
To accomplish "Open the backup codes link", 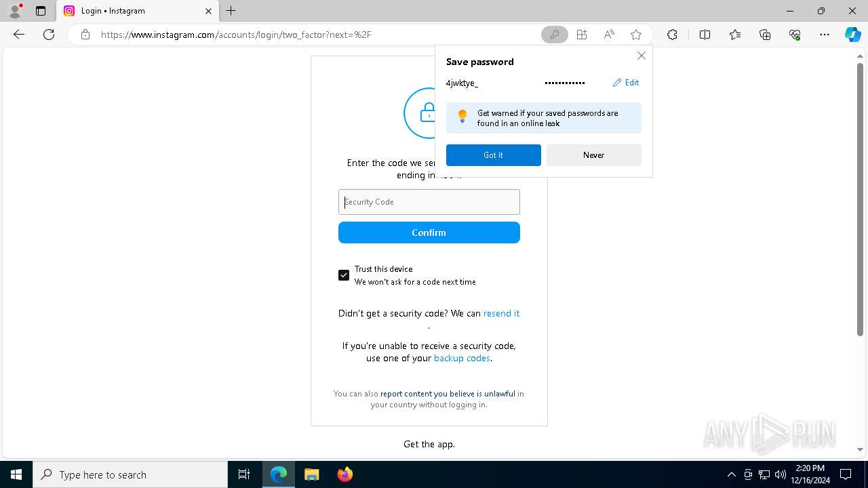I will tap(462, 358).
